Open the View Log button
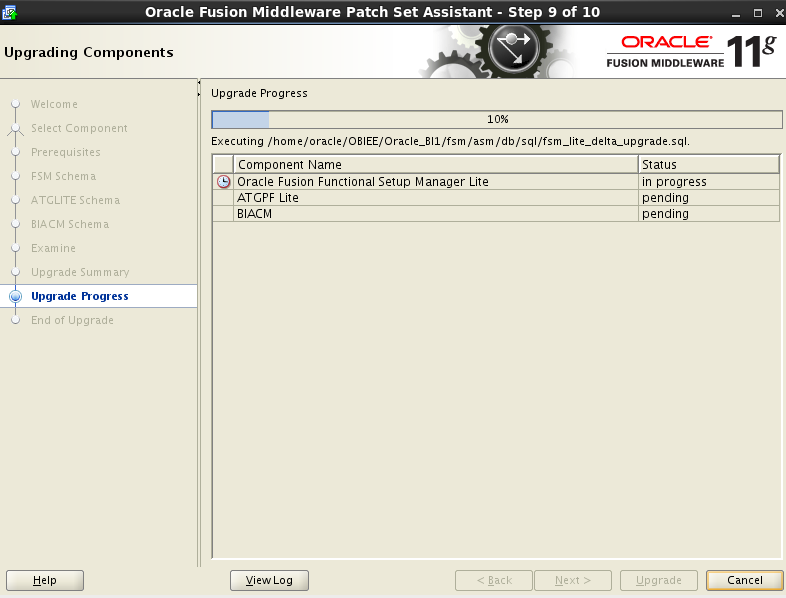 (x=269, y=580)
